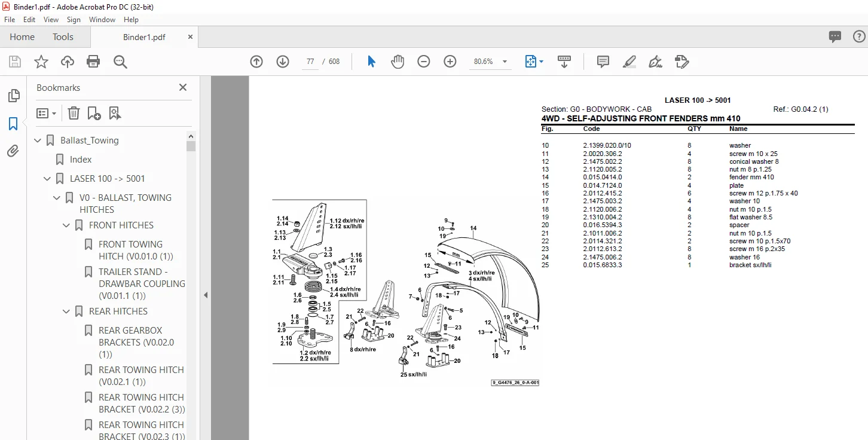The image size is (868, 440).
Task: Close the Bookmarks panel
Action: [x=183, y=87]
